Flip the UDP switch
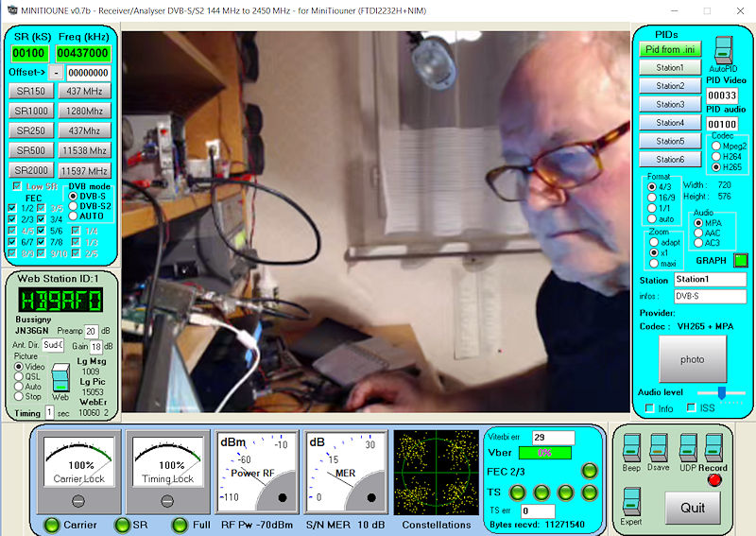The height and width of the screenshot is (536, 756). [688, 448]
